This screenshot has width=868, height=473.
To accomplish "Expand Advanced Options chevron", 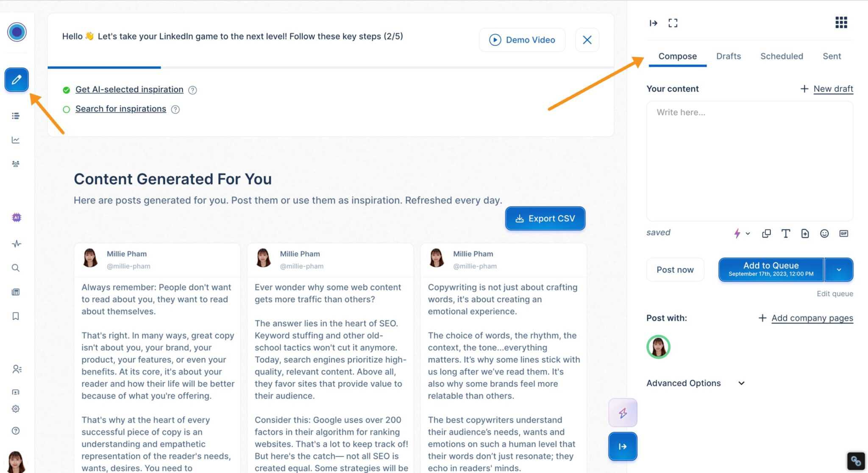I will point(741,383).
